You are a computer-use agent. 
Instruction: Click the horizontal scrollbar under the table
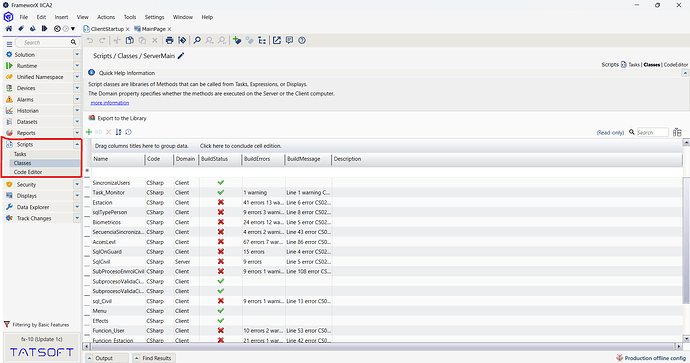coord(382,347)
